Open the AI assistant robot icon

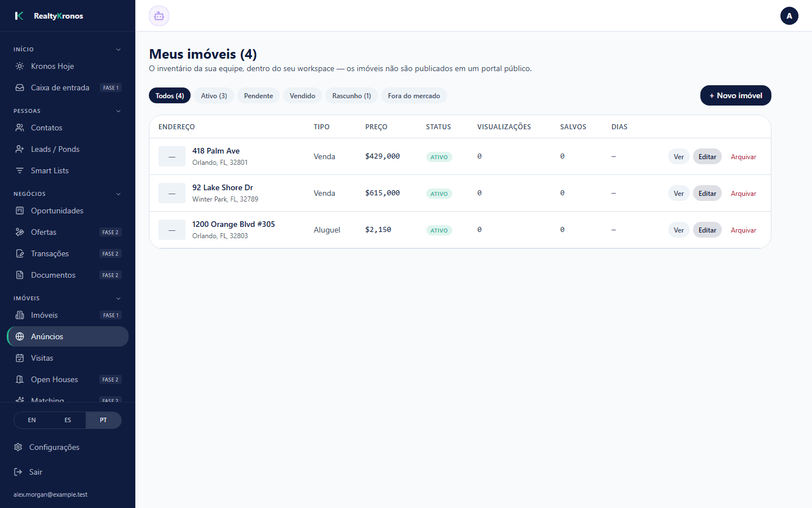coord(159,16)
